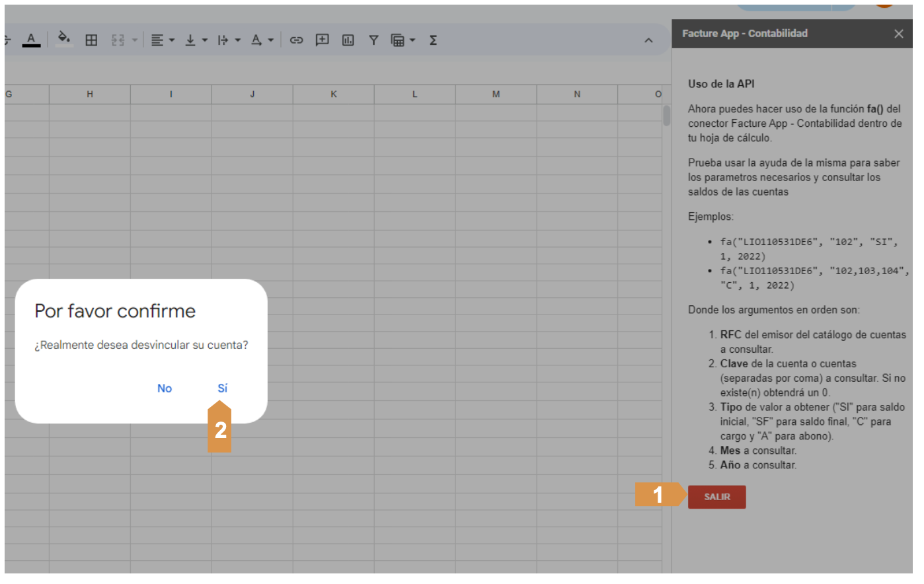Screen dimensions: 924x584
Task: Expand the table views dropdown
Action: click(x=403, y=40)
